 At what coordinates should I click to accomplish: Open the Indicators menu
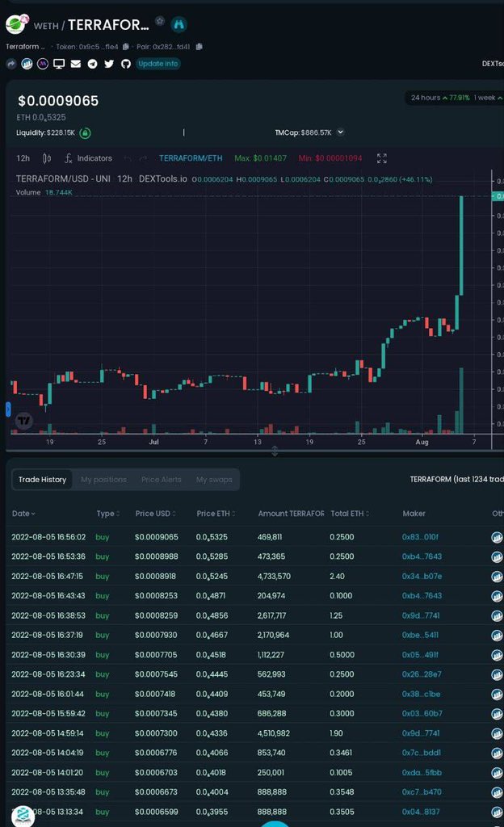[x=88, y=158]
